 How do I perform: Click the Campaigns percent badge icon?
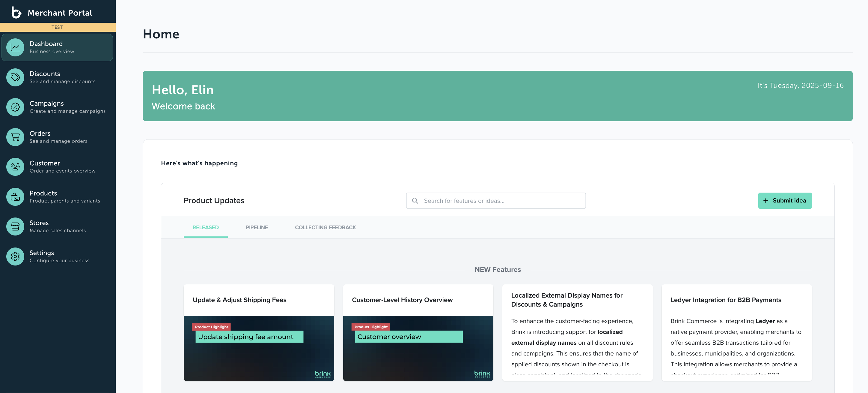[15, 107]
